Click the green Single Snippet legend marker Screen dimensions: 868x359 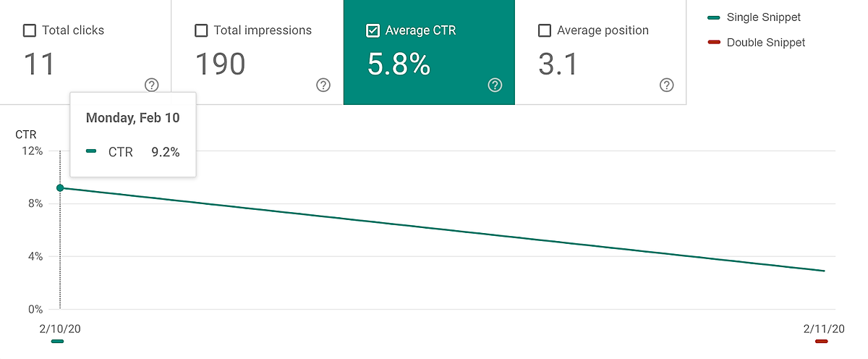pos(714,17)
